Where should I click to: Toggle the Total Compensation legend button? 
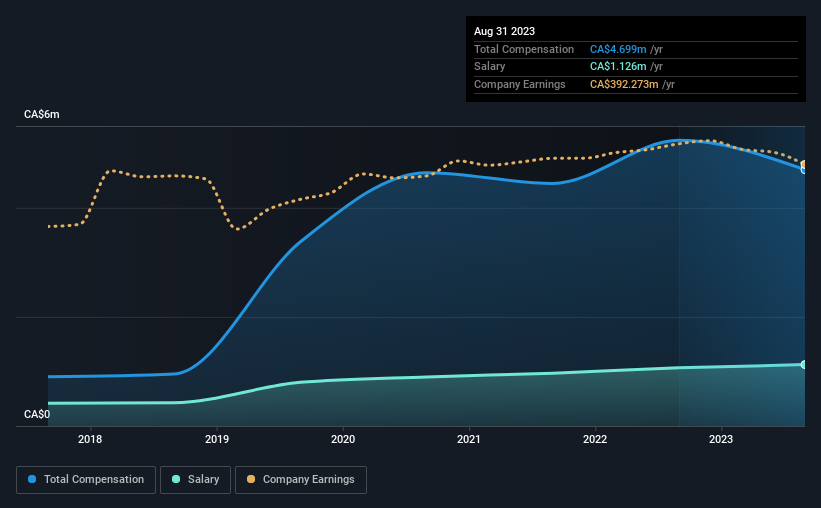pyautogui.click(x=86, y=480)
